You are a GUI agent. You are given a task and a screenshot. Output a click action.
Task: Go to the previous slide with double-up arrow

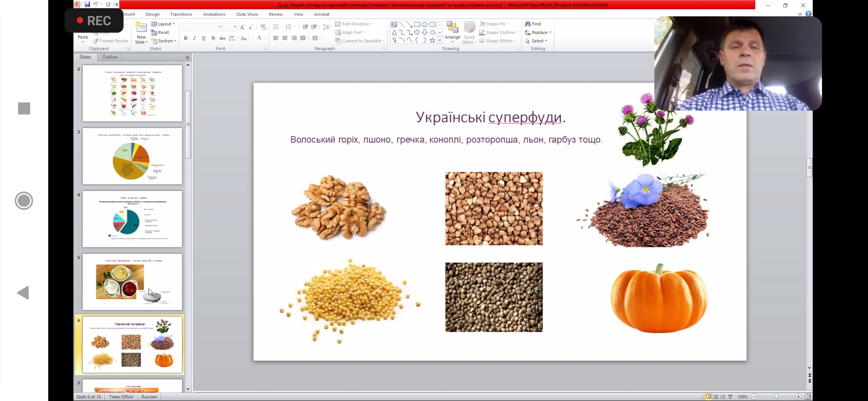click(809, 375)
